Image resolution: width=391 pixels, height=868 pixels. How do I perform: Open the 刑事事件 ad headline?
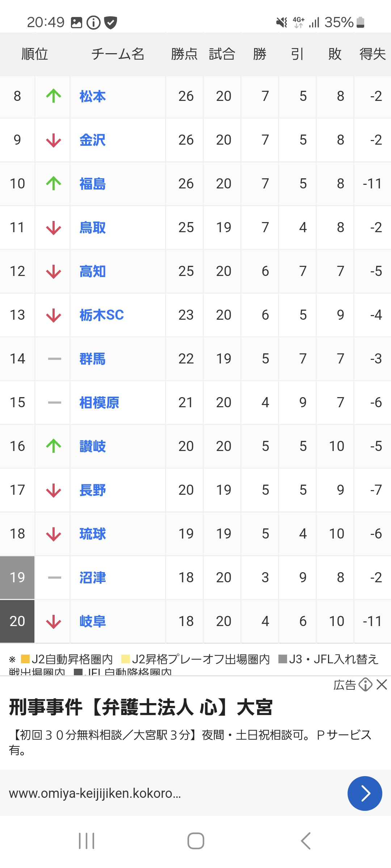140,707
